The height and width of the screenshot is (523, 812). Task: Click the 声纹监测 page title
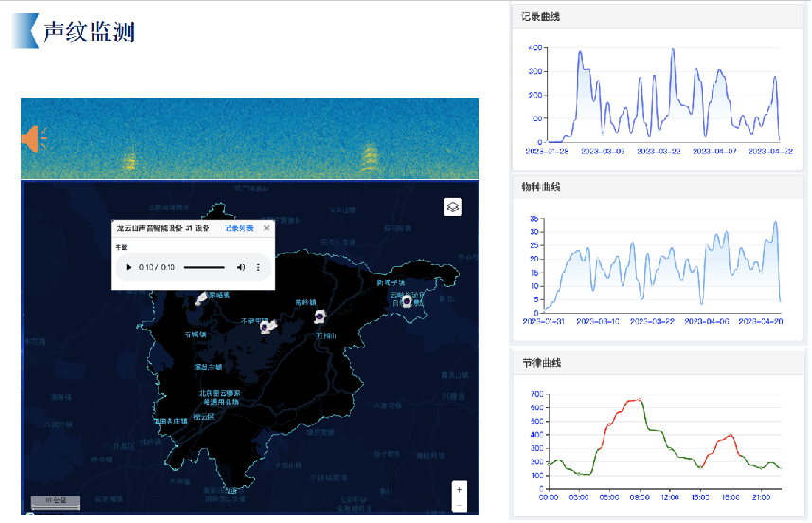pos(88,31)
